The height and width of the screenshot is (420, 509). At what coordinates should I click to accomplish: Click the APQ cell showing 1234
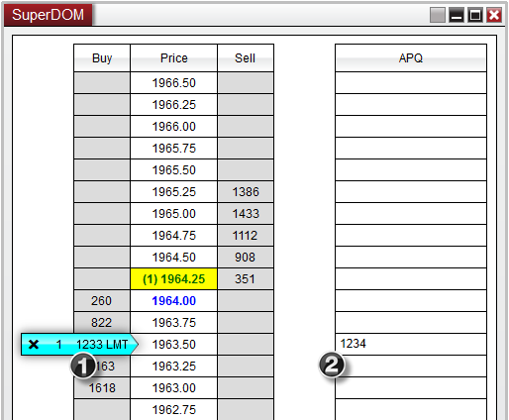pos(411,345)
